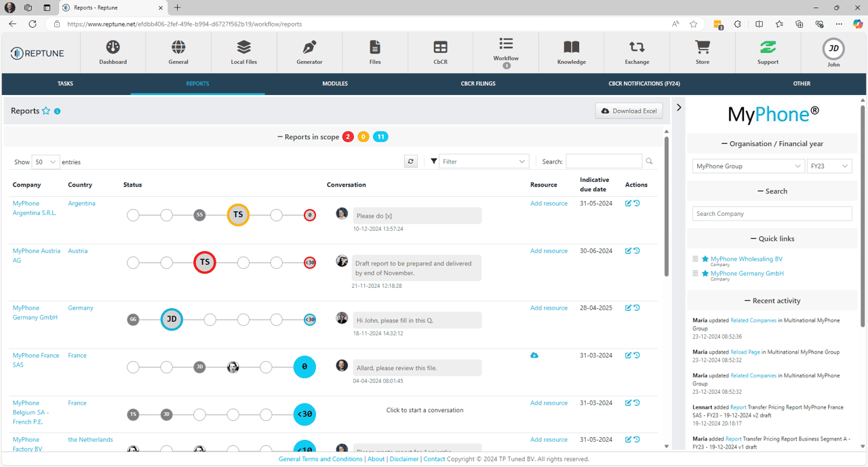Click the Download Excel button
868x467 pixels.
tap(629, 110)
